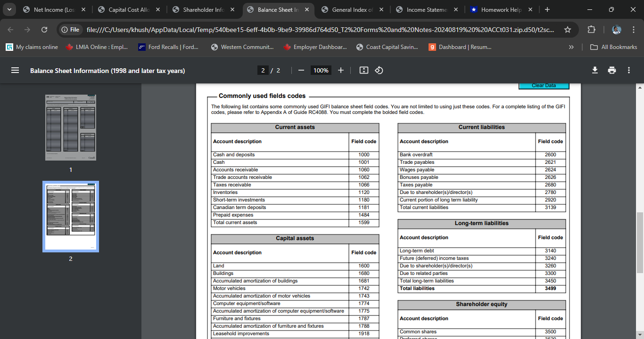644x339 pixels.
Task: Click the fit to page icon
Action: pos(363,71)
